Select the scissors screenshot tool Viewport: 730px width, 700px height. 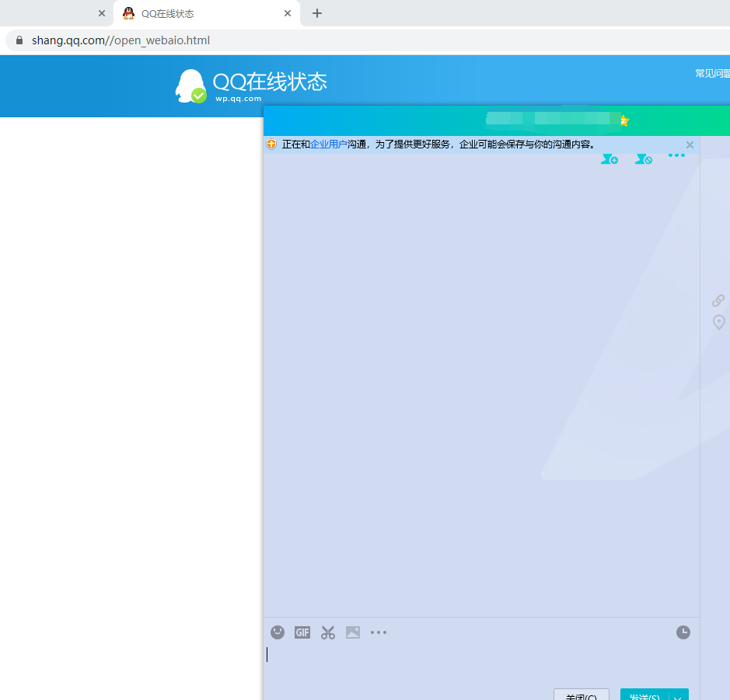[328, 632]
